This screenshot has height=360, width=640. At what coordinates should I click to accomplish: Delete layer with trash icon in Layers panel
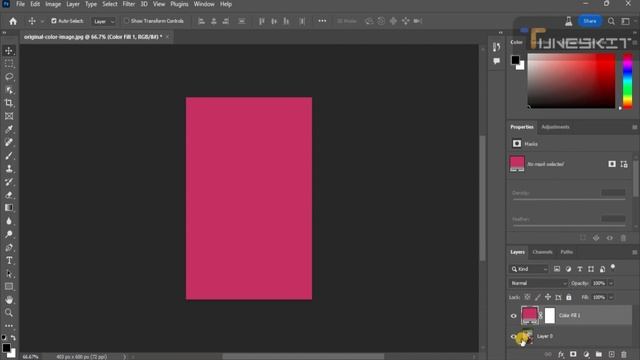[x=624, y=354]
